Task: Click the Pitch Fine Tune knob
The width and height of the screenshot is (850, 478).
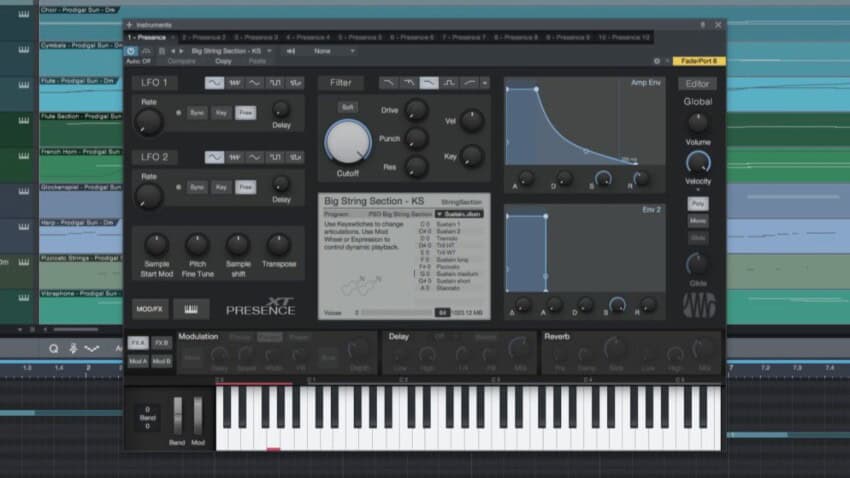Action: click(x=197, y=245)
